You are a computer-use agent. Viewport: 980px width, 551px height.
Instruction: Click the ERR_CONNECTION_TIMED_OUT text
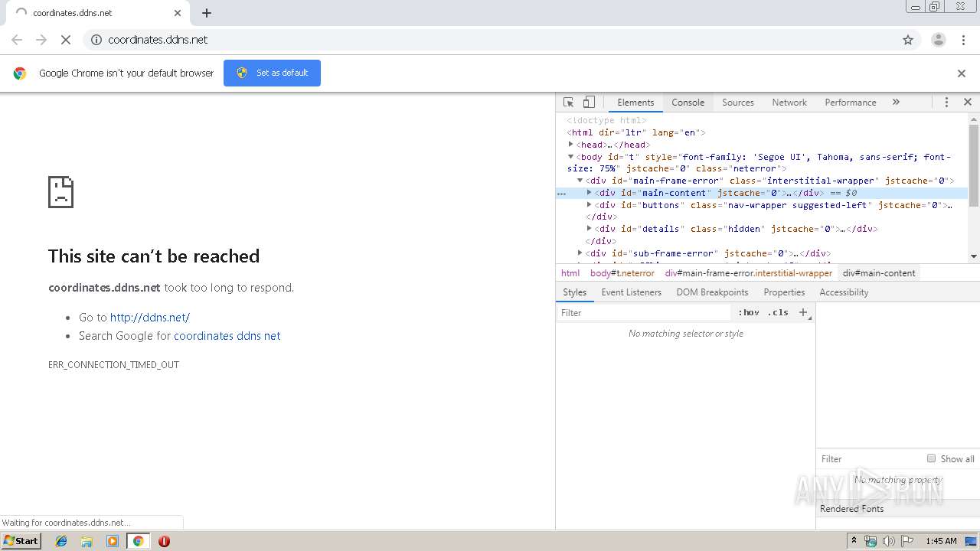point(113,365)
